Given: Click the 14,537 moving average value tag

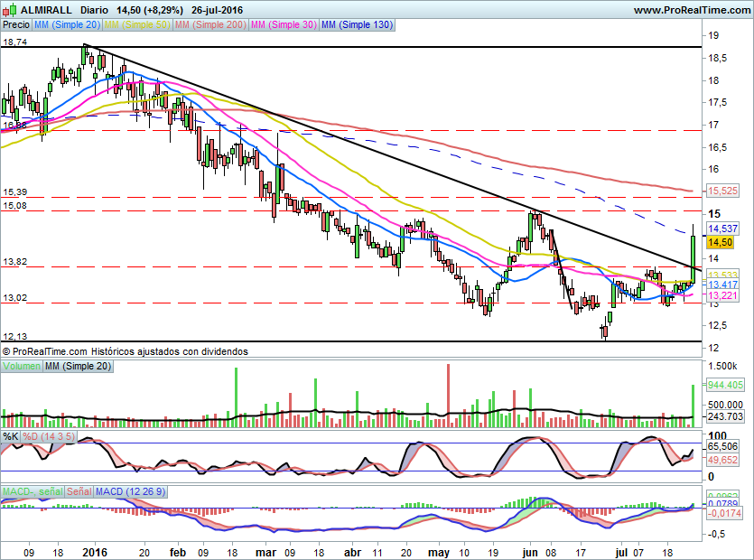Looking at the screenshot, I should click(722, 229).
